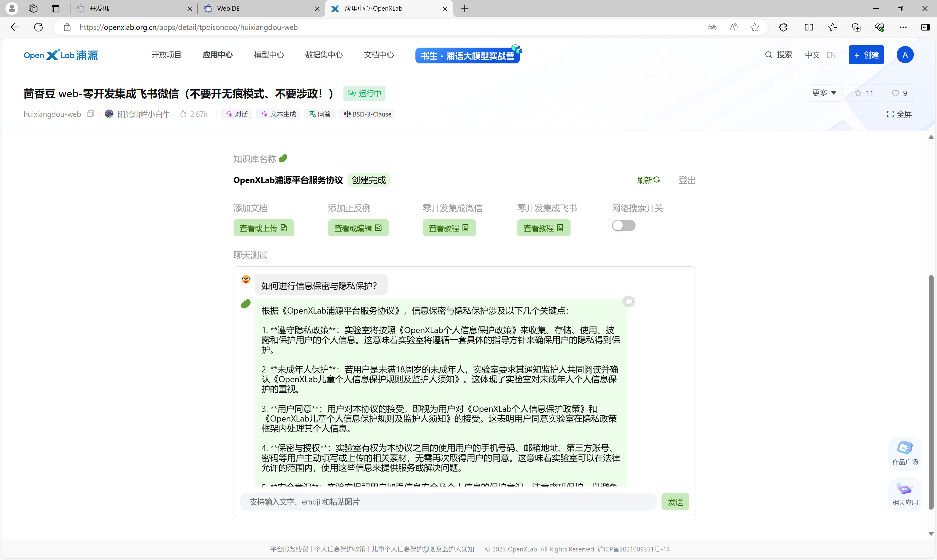Viewport: 937px width, 560px height.
Task: Click the read aloud icon in address bar
Action: coord(733,27)
